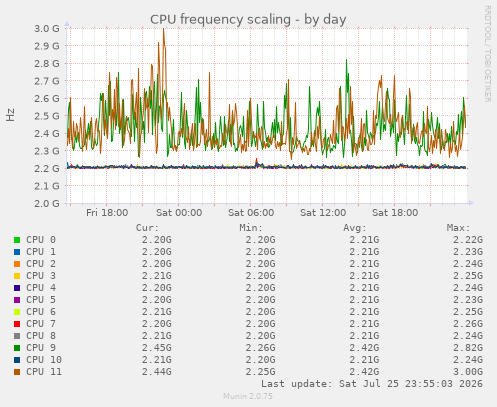The image size is (497, 407).
Task: Click the CPU 1 blue legend swatch
Action: (17, 252)
